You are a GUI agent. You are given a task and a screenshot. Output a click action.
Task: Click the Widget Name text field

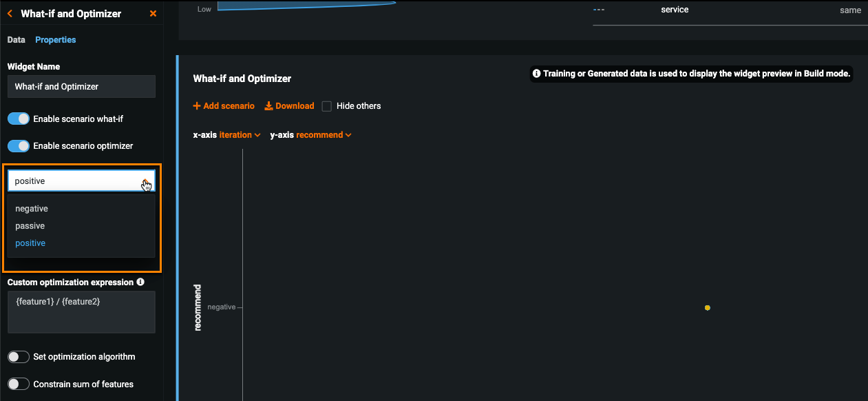pyautogui.click(x=81, y=87)
